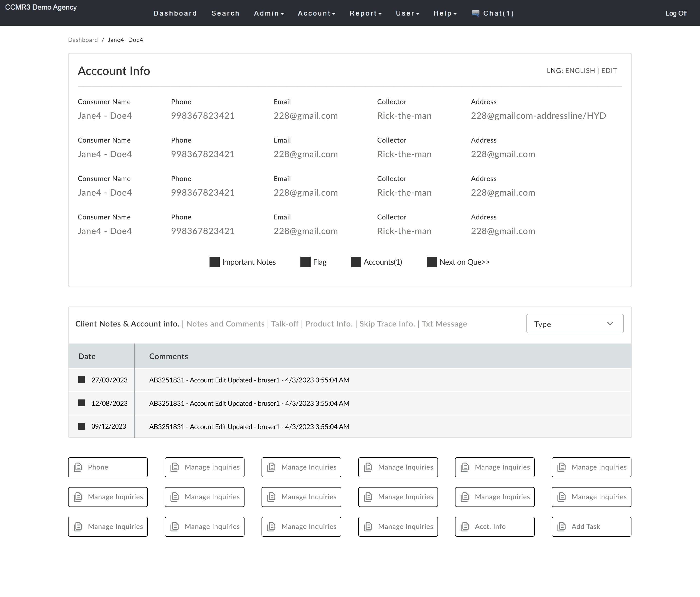Click the EDIT link in Account Info
Viewport: 700px width, 597px height.
(x=609, y=71)
